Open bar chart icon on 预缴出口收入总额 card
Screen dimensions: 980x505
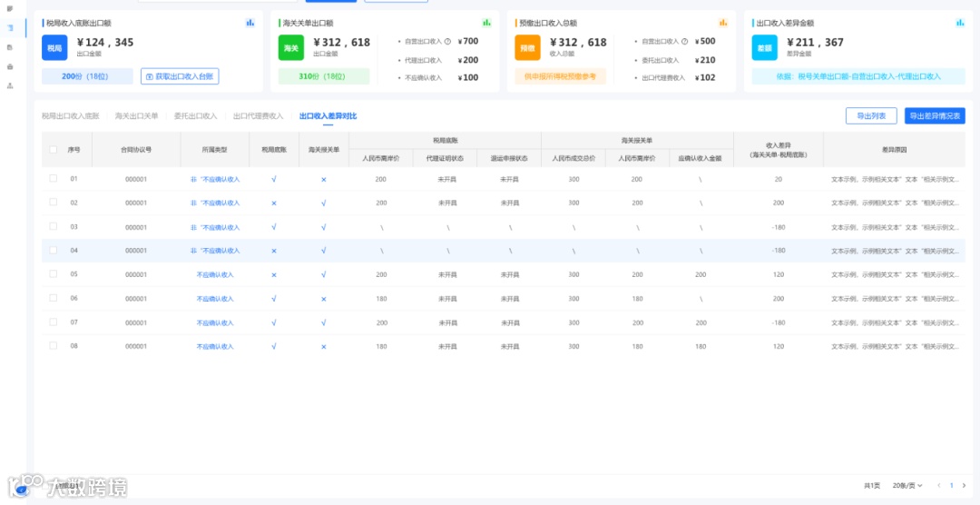click(723, 23)
